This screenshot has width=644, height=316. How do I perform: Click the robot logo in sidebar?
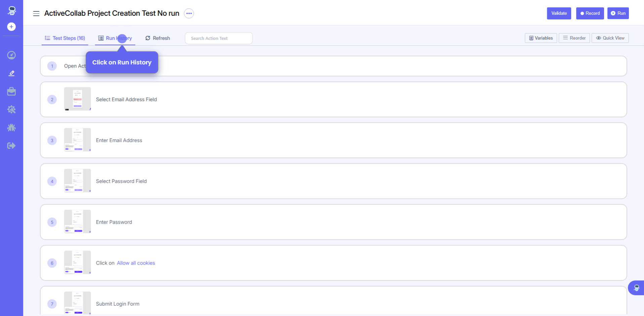pyautogui.click(x=12, y=11)
